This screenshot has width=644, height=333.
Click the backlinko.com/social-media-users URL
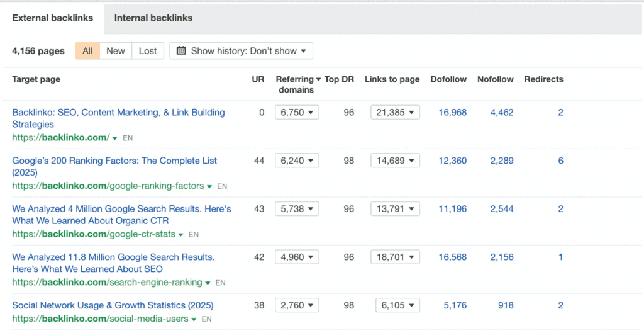click(100, 319)
